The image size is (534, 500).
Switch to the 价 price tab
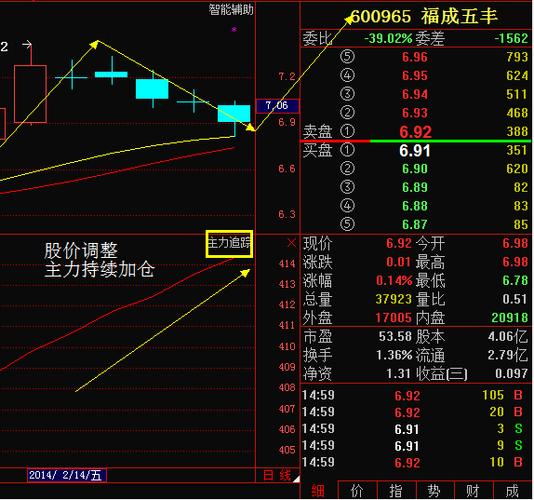[x=358, y=490]
